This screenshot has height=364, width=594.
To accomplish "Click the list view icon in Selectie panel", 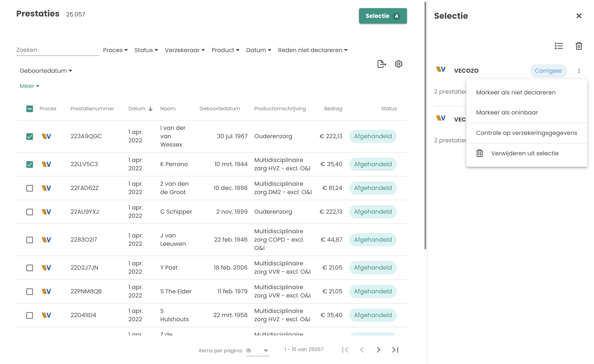I will click(x=559, y=46).
